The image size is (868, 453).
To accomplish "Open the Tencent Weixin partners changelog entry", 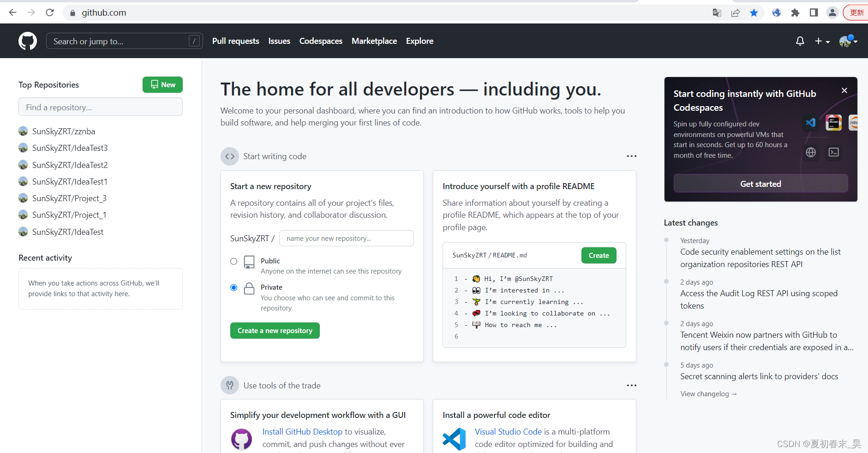I will [767, 341].
